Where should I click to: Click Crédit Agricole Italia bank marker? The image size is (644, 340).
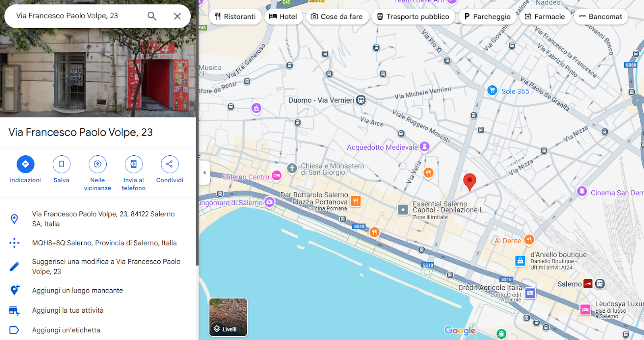point(530,293)
